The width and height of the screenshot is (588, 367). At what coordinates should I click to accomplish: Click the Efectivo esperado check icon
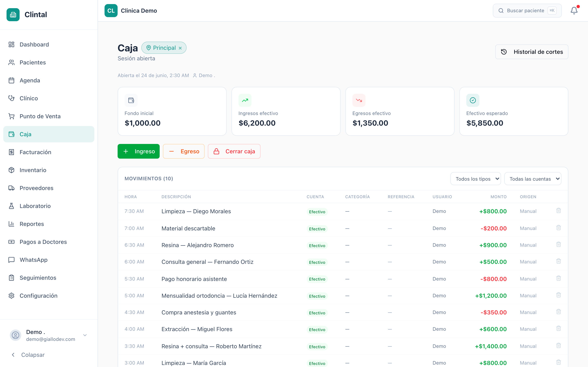(x=473, y=100)
